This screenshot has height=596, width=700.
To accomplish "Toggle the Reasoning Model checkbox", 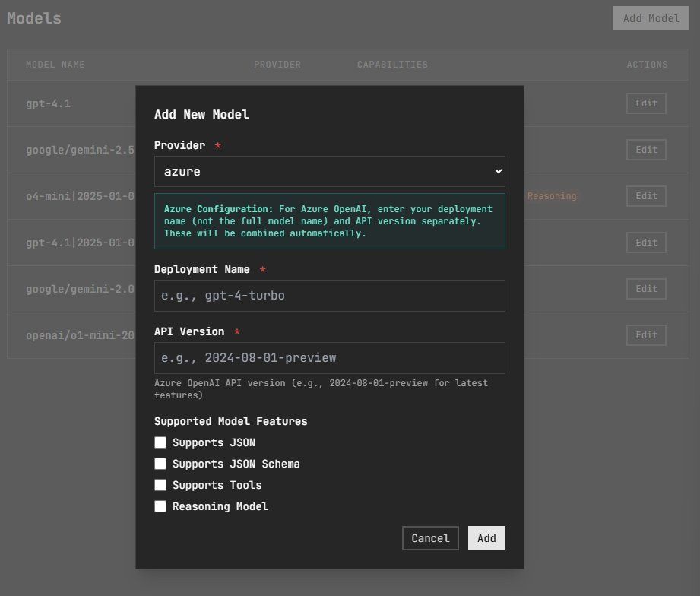I will 160,506.
